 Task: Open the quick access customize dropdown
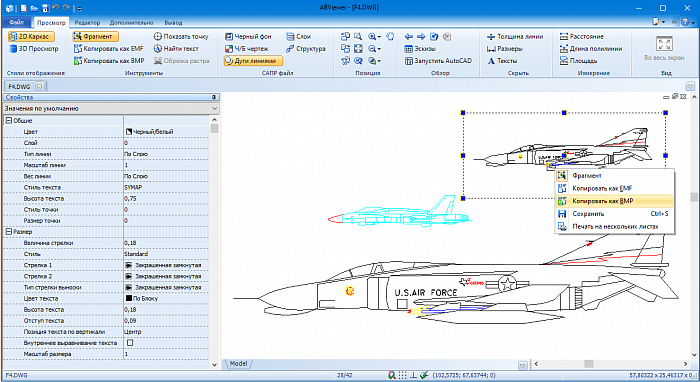pyautogui.click(x=79, y=8)
